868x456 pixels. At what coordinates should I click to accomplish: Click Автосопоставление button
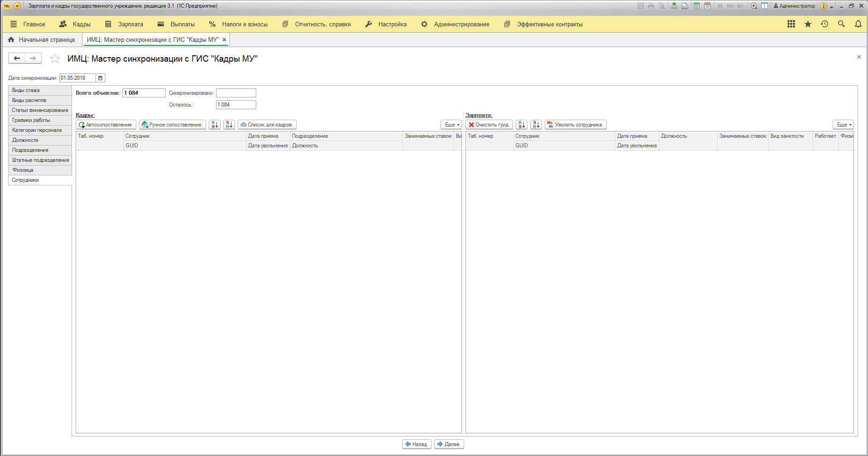click(x=106, y=125)
